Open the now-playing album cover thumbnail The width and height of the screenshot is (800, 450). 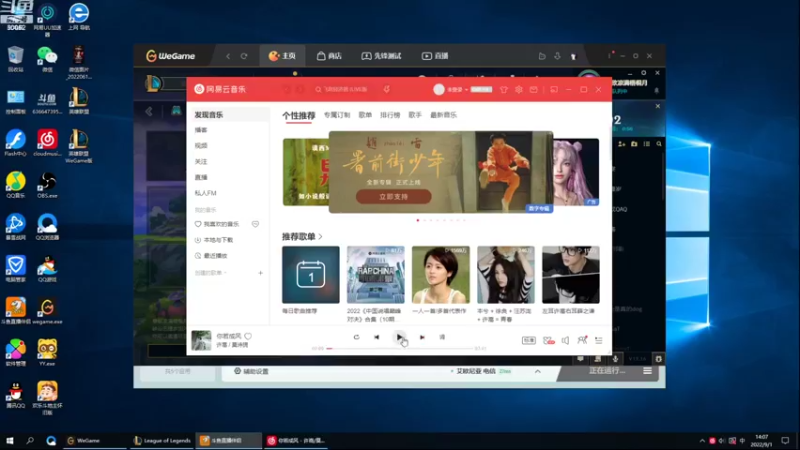click(201, 340)
